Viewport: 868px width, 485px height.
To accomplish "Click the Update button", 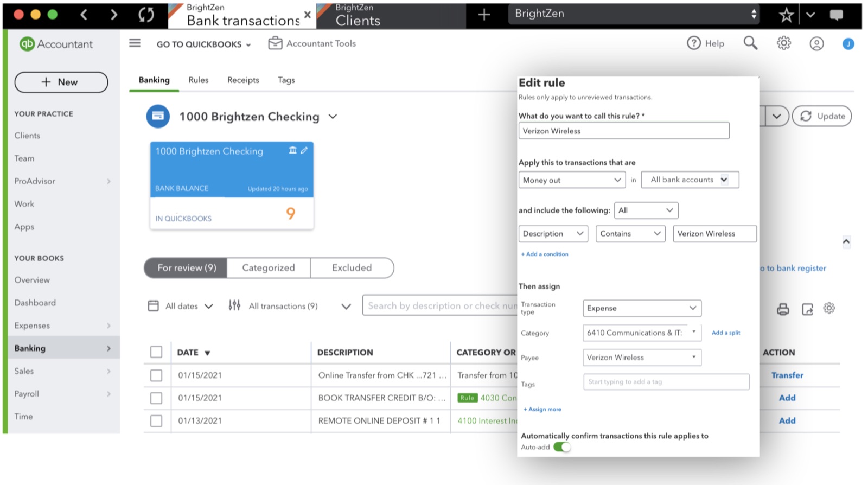I will [x=822, y=116].
